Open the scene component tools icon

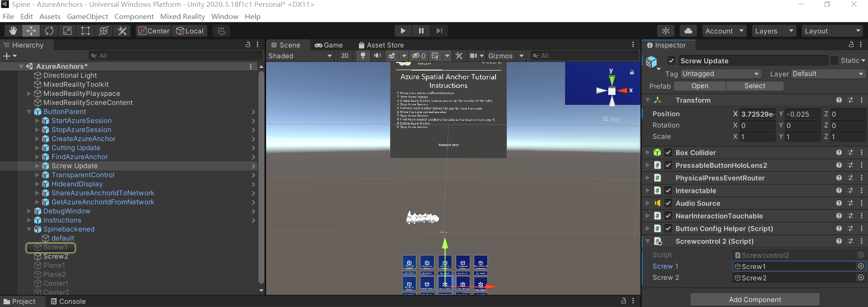[x=459, y=56]
